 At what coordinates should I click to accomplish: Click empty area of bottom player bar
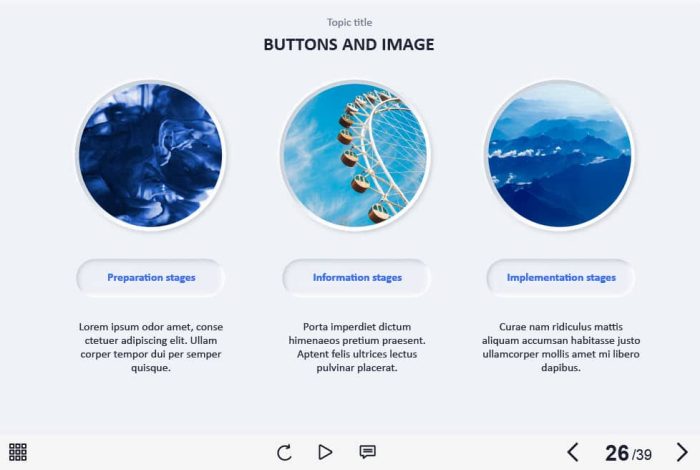pyautogui.click(x=469, y=452)
